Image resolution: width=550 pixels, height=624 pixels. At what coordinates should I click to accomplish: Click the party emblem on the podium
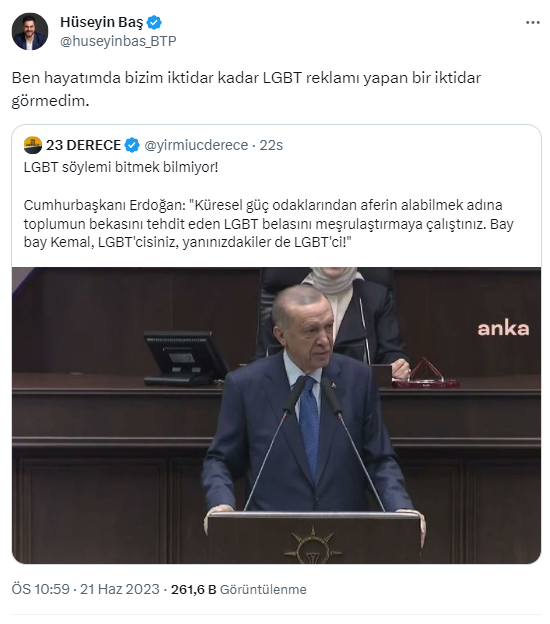(x=313, y=544)
